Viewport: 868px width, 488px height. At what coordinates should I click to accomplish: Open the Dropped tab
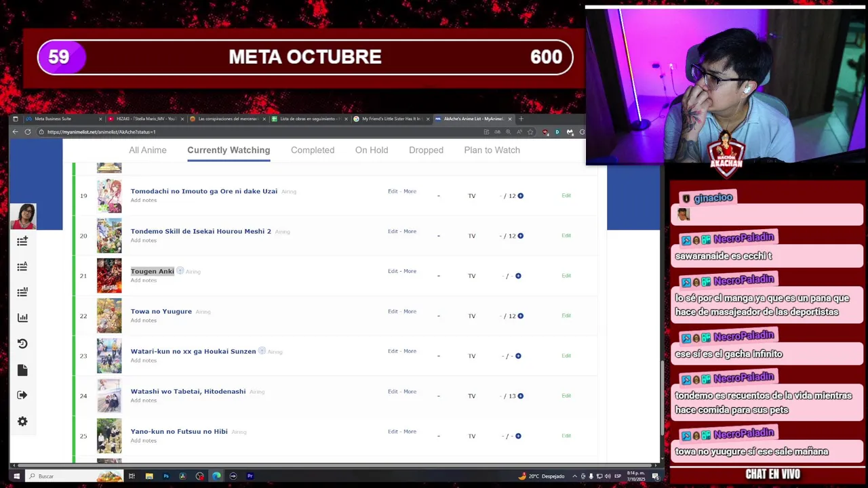coord(426,150)
